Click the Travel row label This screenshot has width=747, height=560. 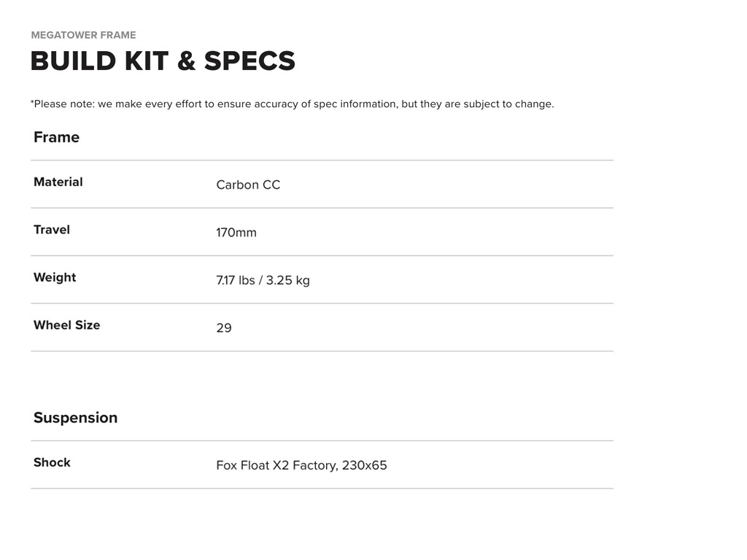52,230
